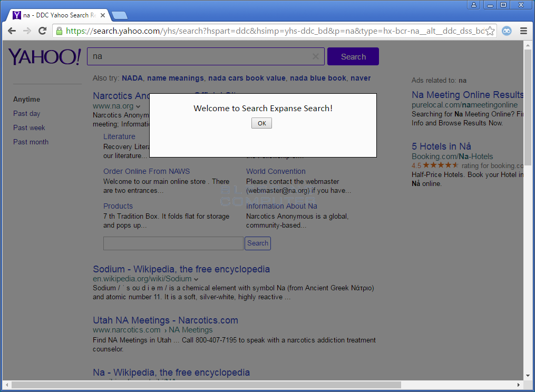
Task: Open 'Na Meeting Online Results' ad
Action: [468, 95]
